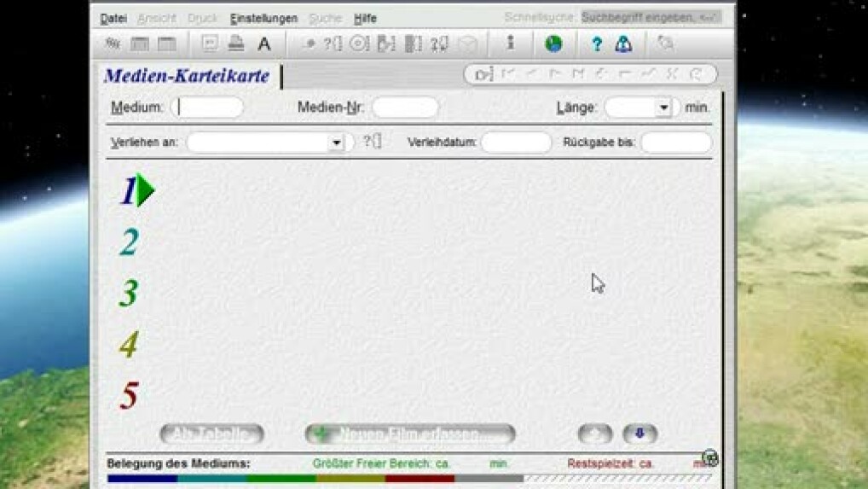
Task: Click the globe icon in the toolbar
Action: (553, 44)
